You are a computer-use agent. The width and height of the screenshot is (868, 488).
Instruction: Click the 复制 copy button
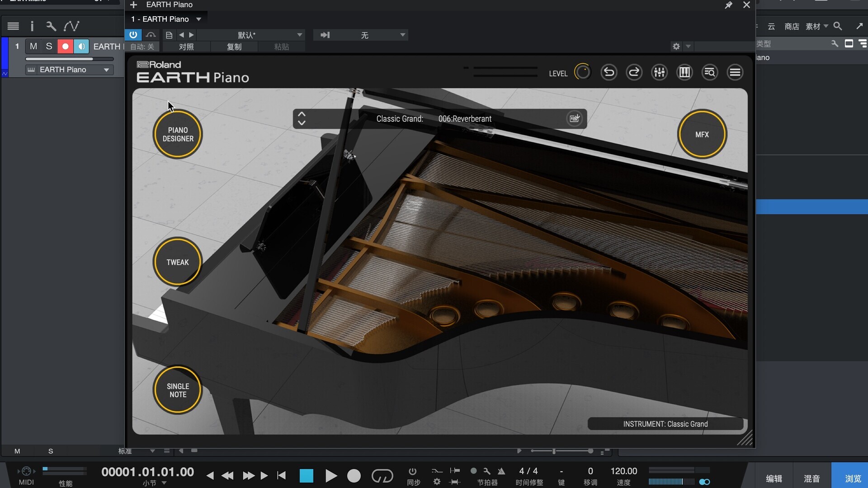pyautogui.click(x=234, y=47)
